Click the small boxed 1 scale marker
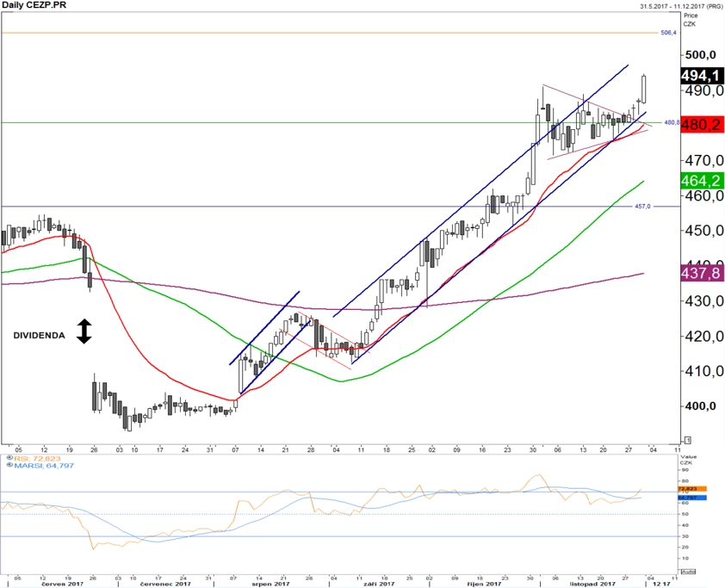Viewport: 725px width, 588px height. [x=688, y=440]
